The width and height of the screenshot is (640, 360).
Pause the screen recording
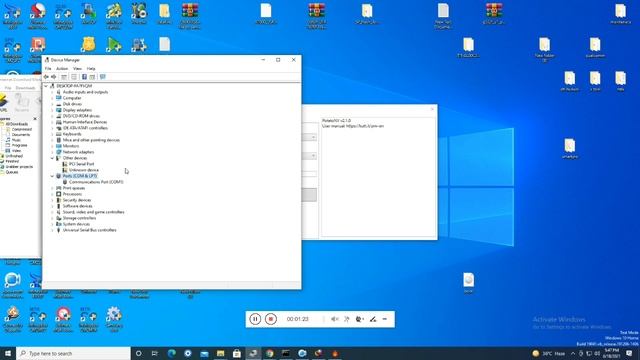(255, 319)
